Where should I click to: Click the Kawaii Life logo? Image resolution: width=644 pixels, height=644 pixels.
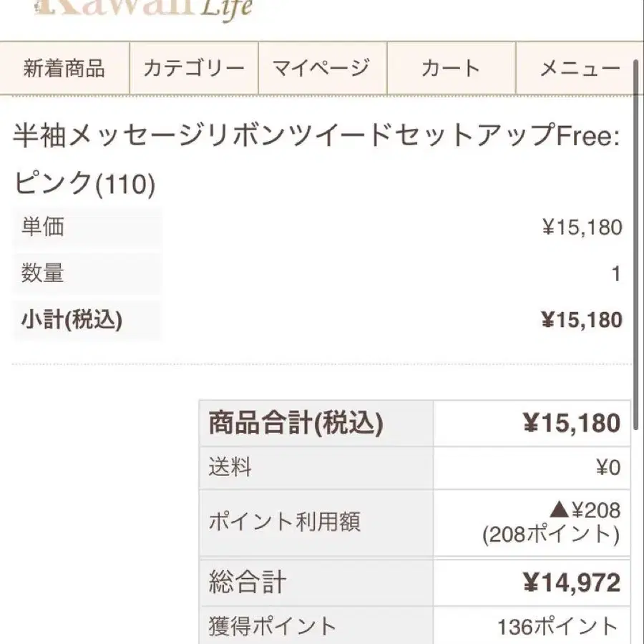[x=144, y=9]
